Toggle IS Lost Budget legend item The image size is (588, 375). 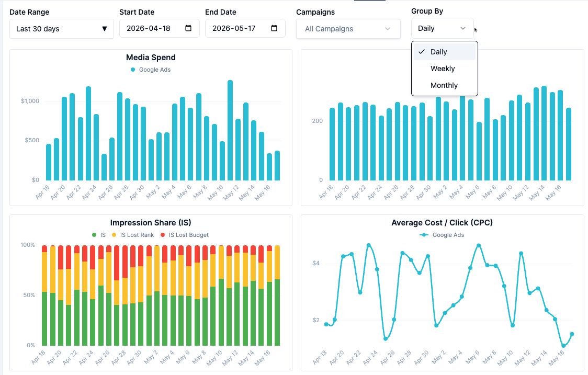(x=185, y=235)
